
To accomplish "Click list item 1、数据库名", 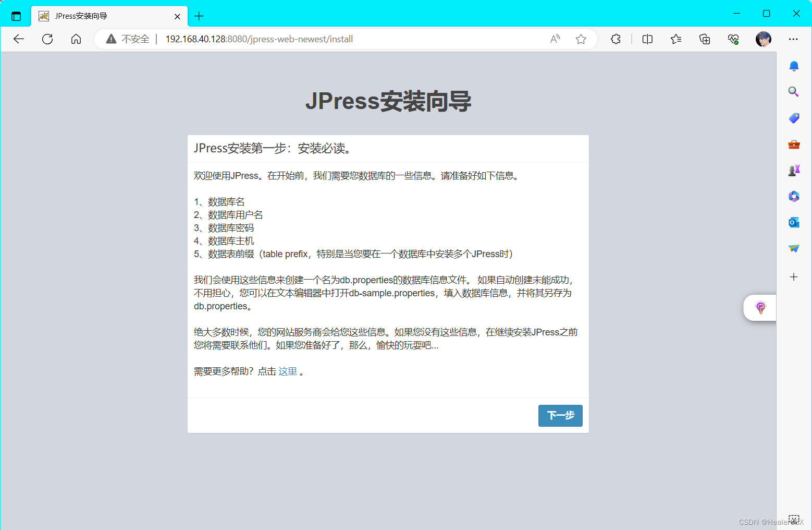I will tap(219, 202).
